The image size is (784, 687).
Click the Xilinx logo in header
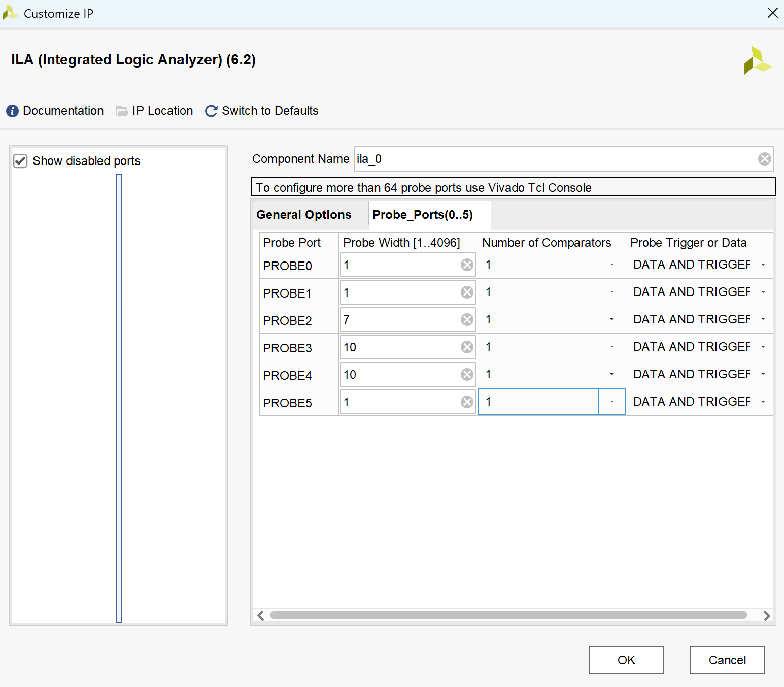758,60
